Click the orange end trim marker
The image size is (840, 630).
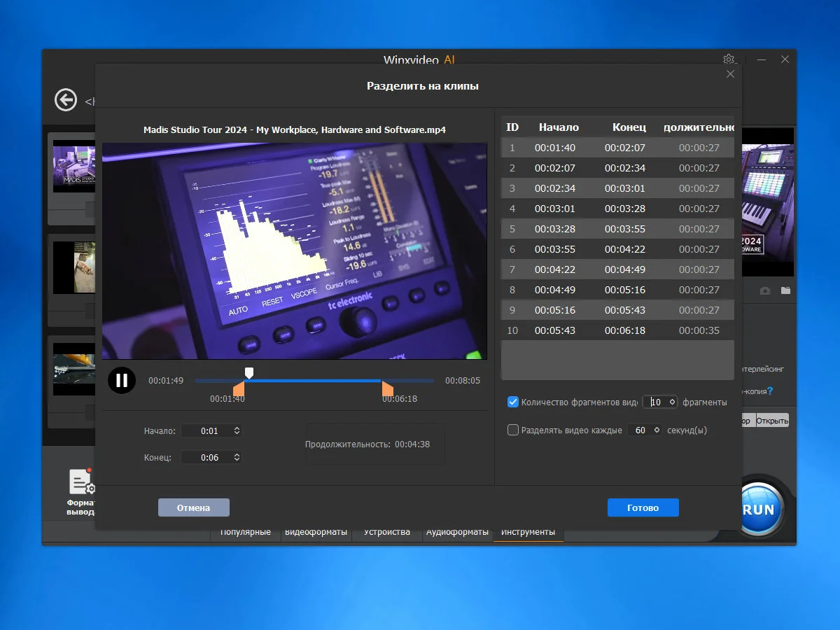[387, 388]
